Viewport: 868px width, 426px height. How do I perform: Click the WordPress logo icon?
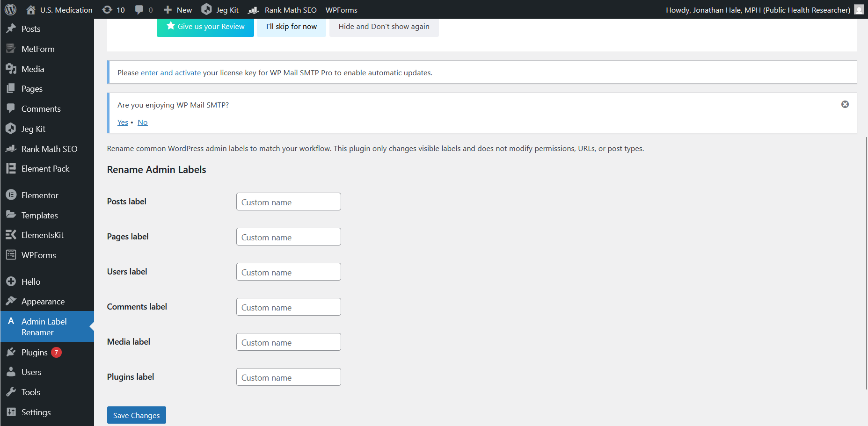tap(10, 9)
